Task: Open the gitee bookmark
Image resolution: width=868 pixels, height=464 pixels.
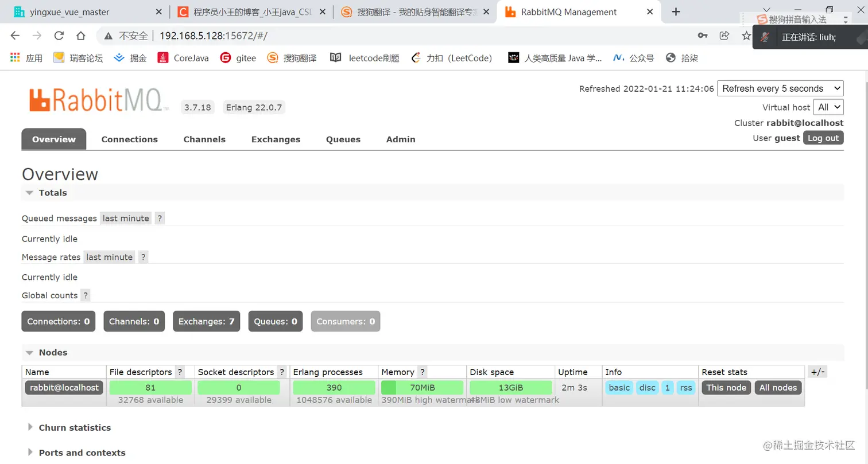Action: (x=238, y=58)
